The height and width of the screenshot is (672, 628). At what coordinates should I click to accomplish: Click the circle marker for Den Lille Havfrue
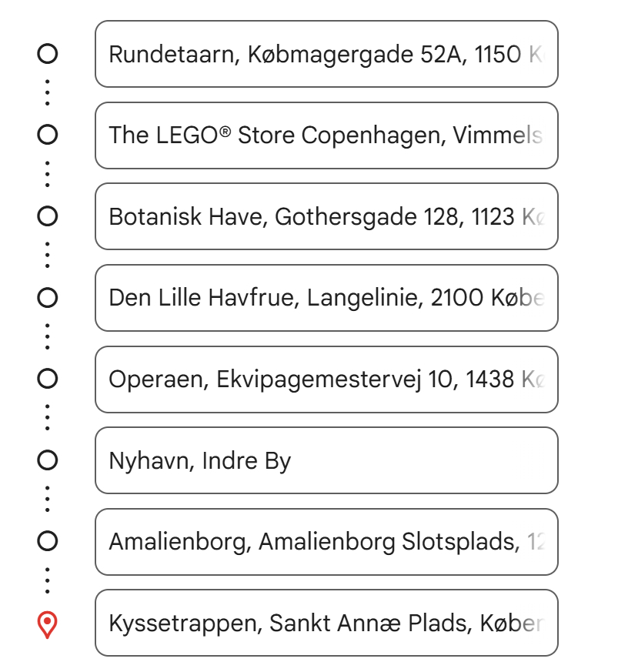click(x=48, y=298)
